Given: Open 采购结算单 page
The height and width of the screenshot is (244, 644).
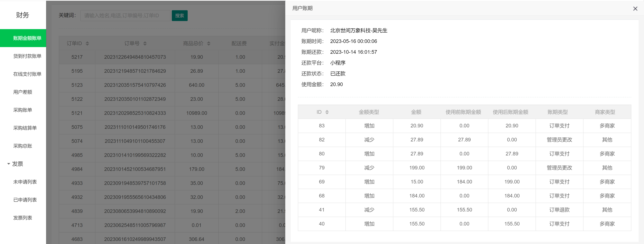Looking at the screenshot, I should [25, 128].
